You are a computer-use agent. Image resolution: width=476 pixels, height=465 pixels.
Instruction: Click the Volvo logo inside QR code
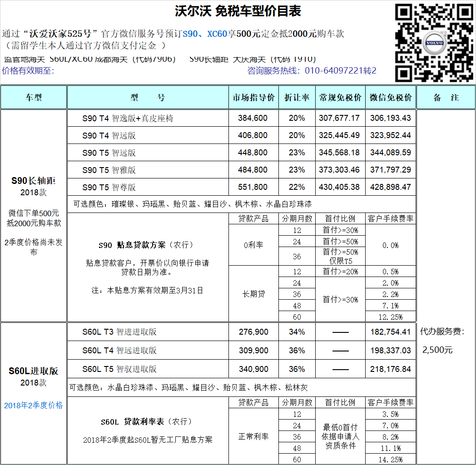point(434,43)
